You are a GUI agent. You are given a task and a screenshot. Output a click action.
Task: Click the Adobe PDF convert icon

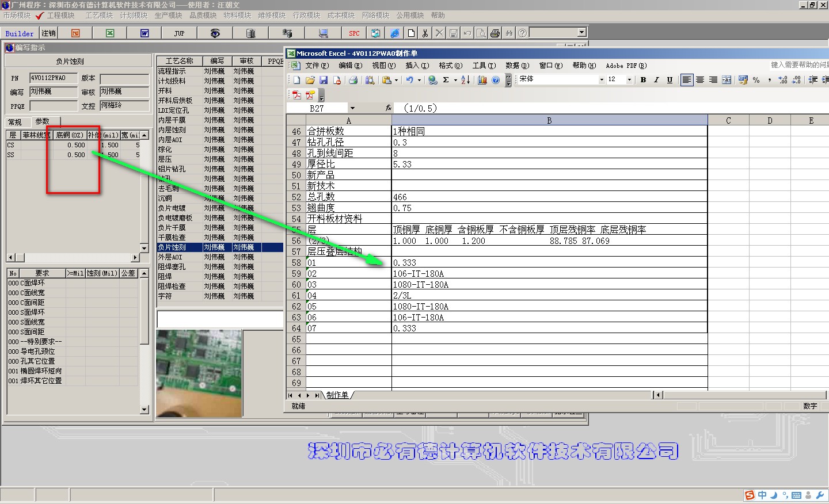(297, 95)
